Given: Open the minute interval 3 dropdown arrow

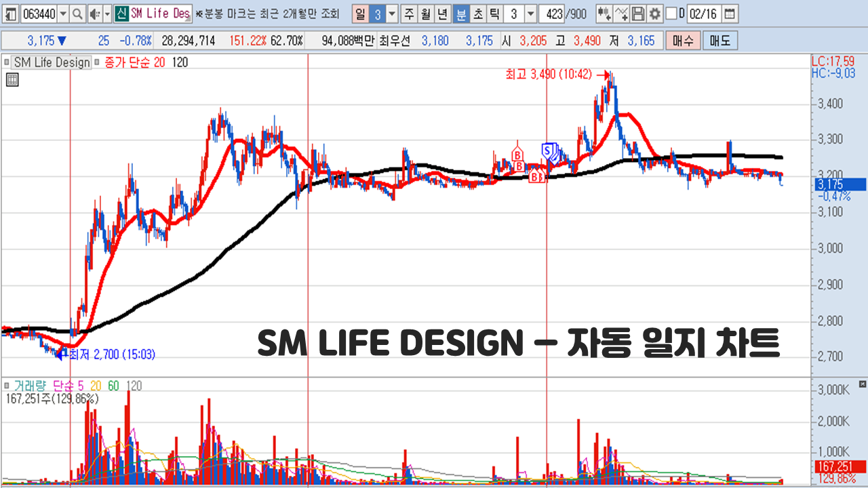Looking at the screenshot, I should point(531,14).
